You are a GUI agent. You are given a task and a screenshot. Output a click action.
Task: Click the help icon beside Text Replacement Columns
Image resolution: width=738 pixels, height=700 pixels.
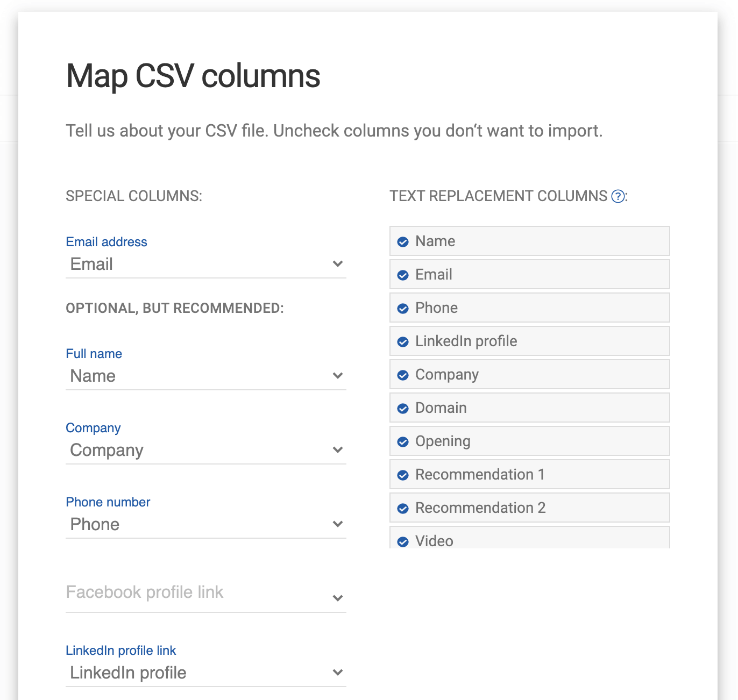pyautogui.click(x=618, y=196)
